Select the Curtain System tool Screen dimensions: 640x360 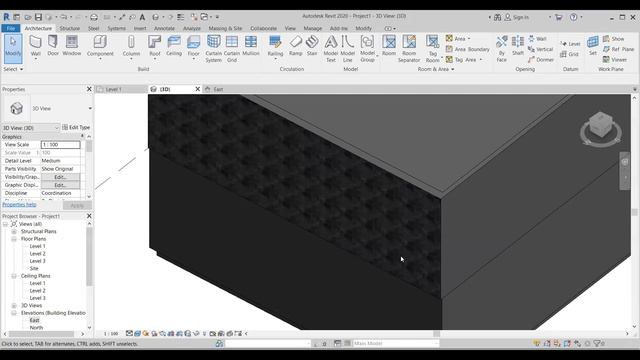213,49
